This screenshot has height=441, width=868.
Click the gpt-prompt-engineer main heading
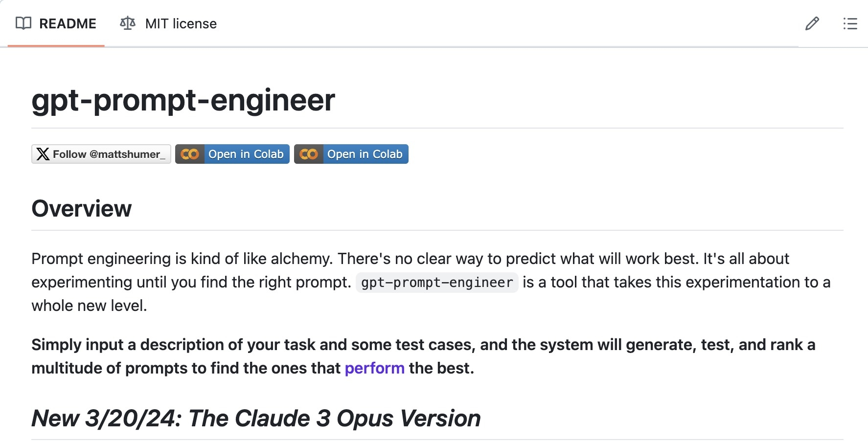[x=183, y=100]
